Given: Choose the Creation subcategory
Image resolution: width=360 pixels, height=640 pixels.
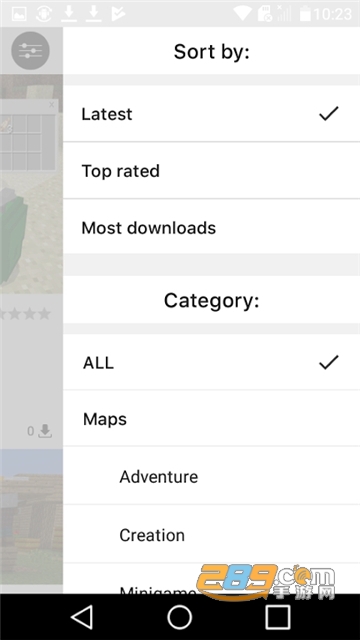Looking at the screenshot, I should tap(211, 534).
